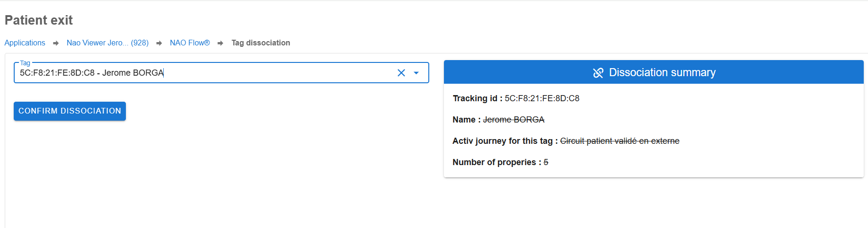Screen dimensions: 868x228
Task: Click the broken-link icon in Dissociation summary header
Action: pos(598,73)
